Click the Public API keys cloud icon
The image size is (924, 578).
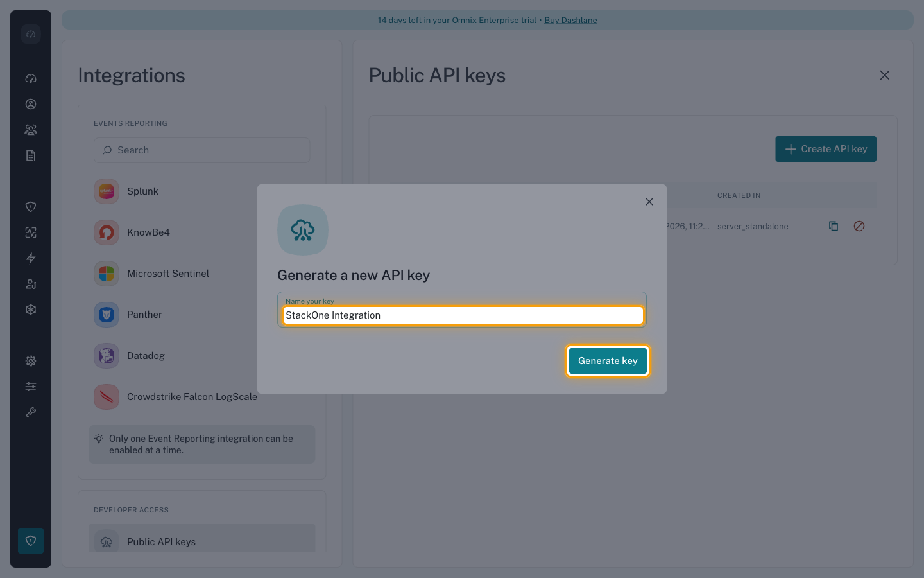point(107,542)
